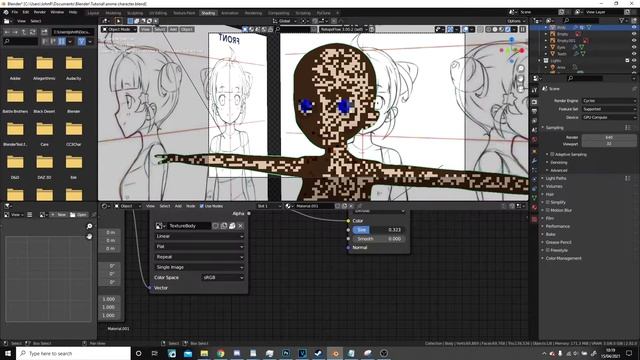Click the Viewport samples value field
The width and height of the screenshot is (640, 360).
[609, 144]
